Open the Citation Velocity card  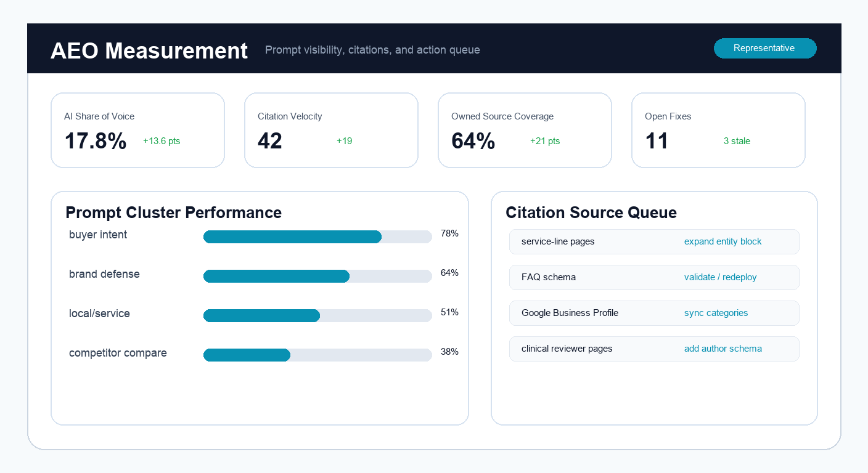[331, 130]
